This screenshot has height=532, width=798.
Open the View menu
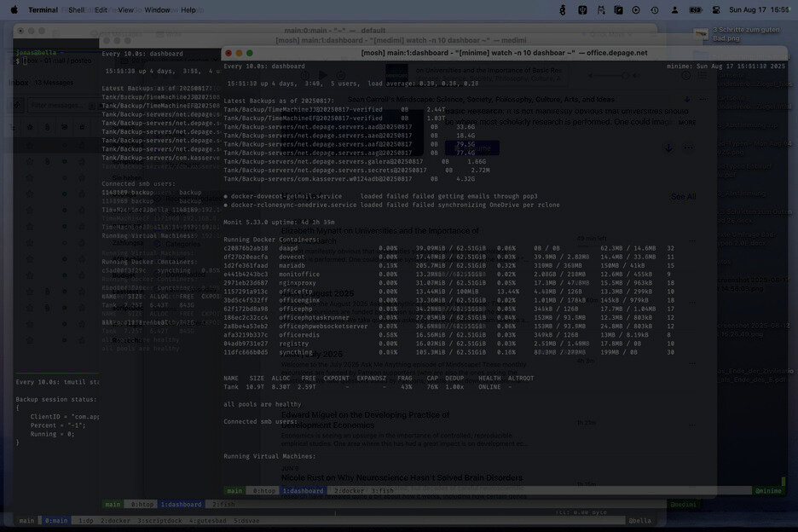(x=125, y=9)
